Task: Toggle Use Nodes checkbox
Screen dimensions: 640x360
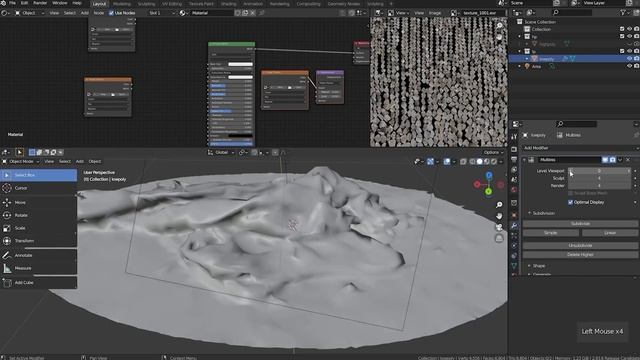Action: [x=111, y=13]
